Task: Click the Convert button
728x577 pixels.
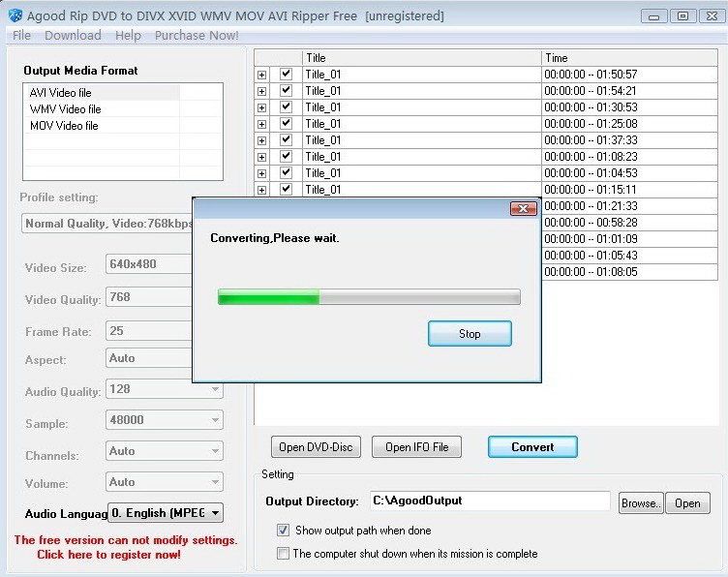Action: click(x=532, y=446)
